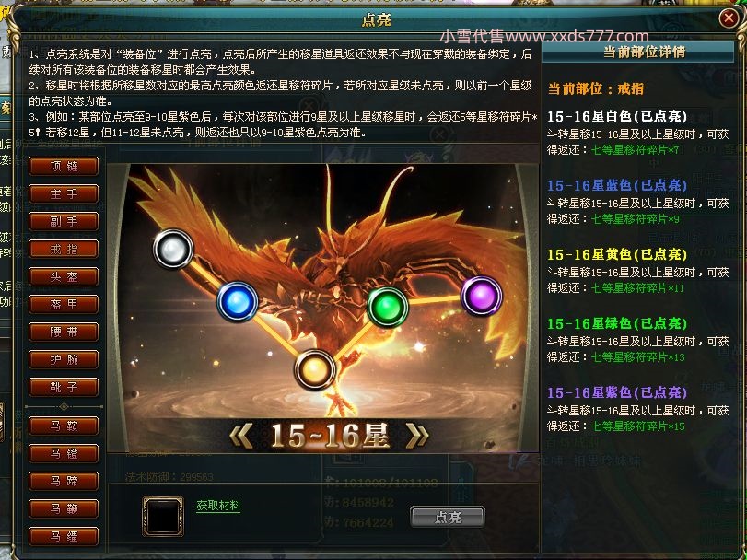Select the blue orb node
747x560 pixels.
tap(238, 301)
